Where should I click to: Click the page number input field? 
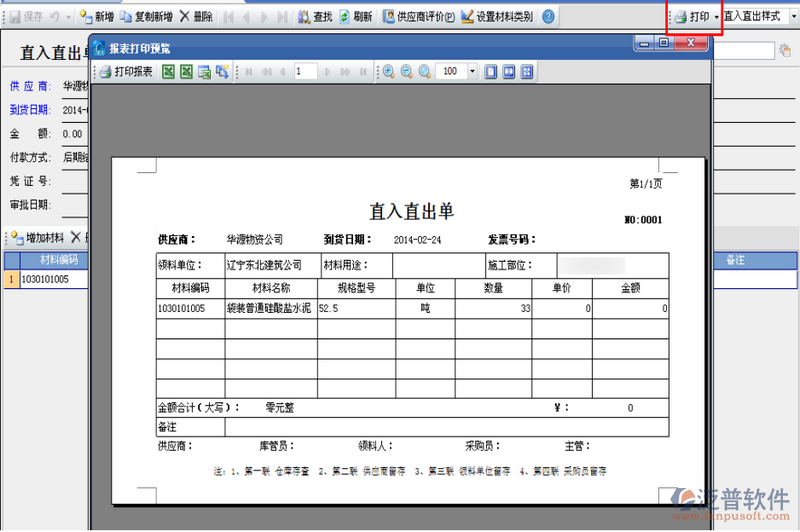(x=318, y=72)
